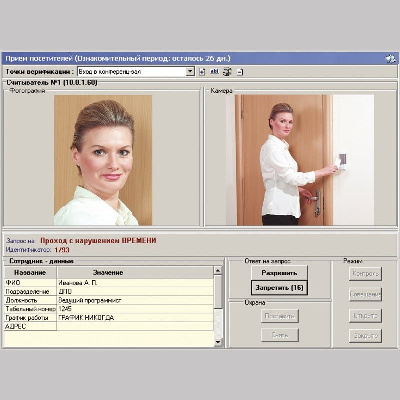This screenshot has height=400, width=400.
Task: Click the toolbar icon with blue bars
Action: coord(214,71)
